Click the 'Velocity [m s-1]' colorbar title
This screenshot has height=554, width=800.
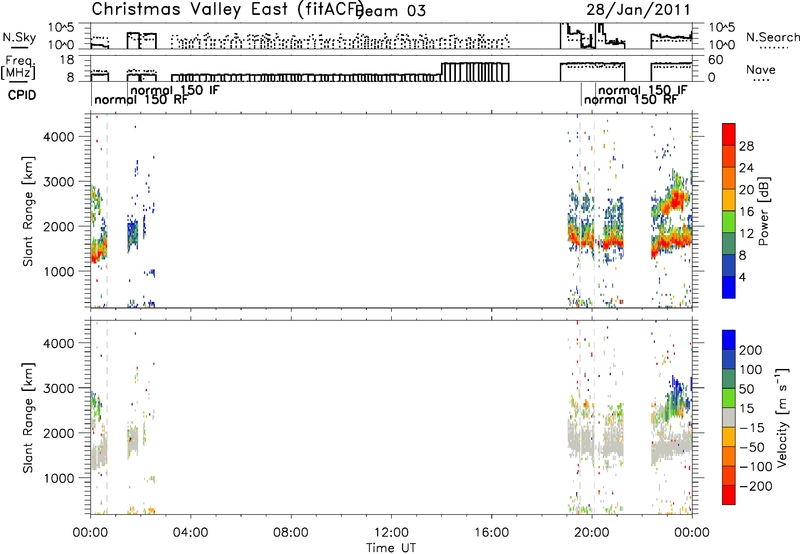[x=781, y=417]
